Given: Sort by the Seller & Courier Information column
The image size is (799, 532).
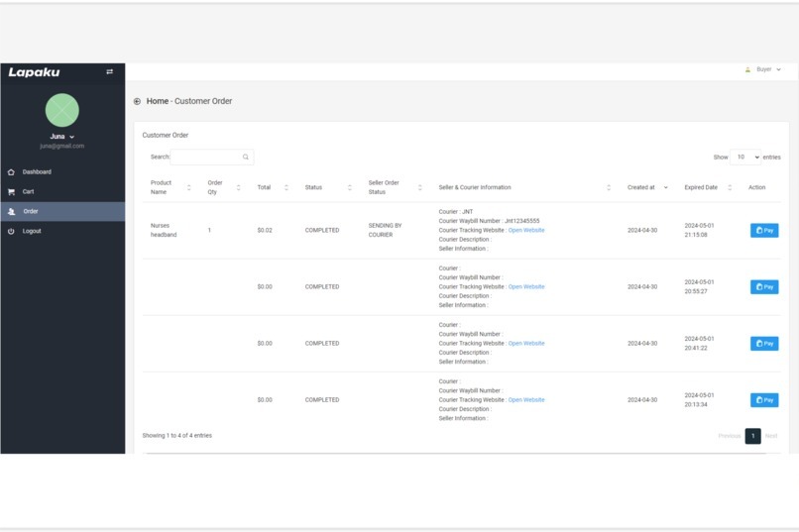Looking at the screenshot, I should [x=524, y=187].
